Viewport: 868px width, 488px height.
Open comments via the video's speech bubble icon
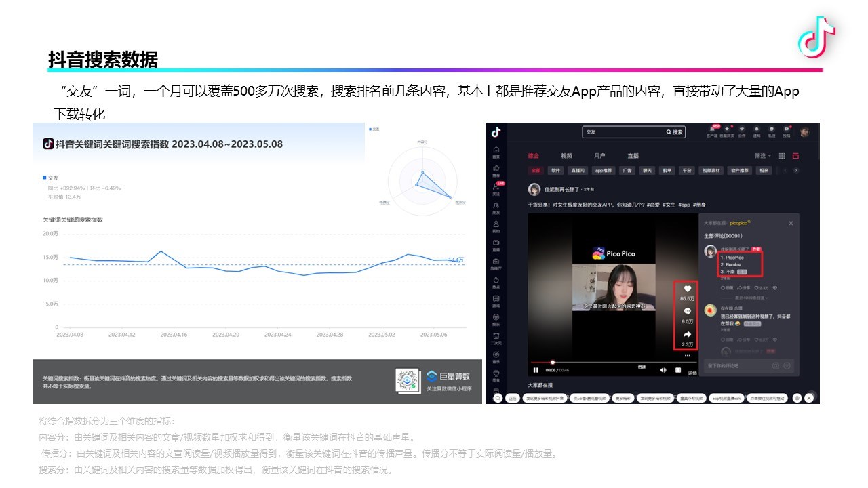pos(687,312)
